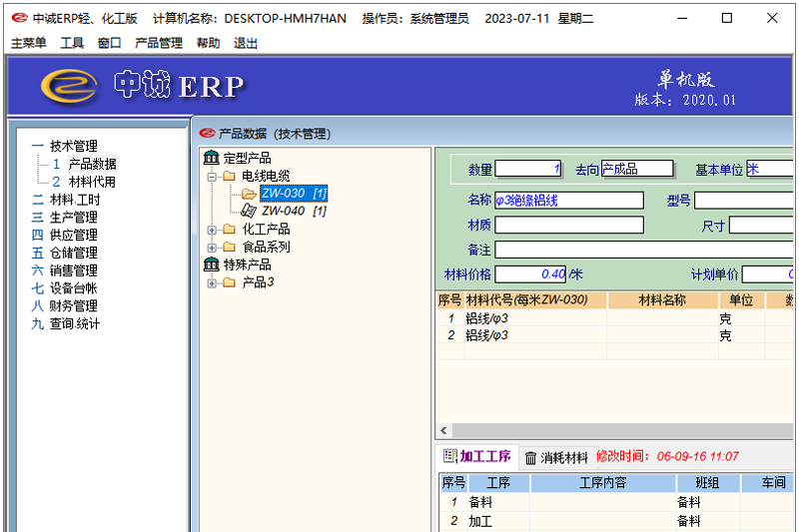Select the 特殊产品 root node
Screen dimensions: 799x532
[x=247, y=265]
